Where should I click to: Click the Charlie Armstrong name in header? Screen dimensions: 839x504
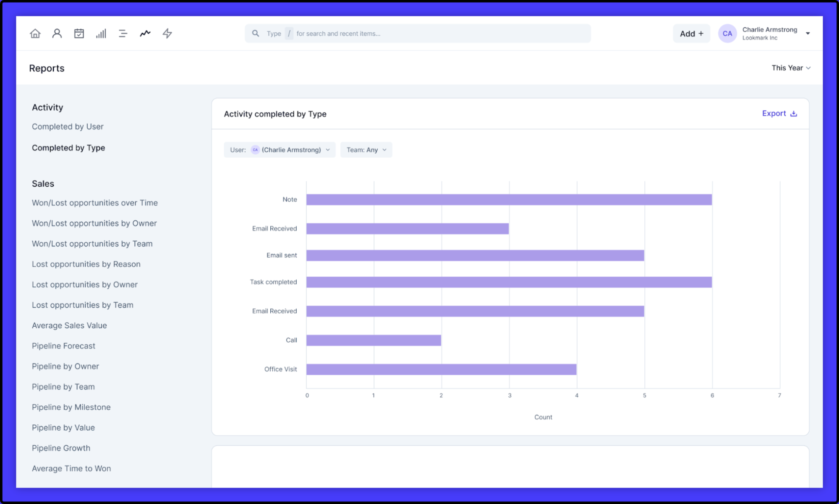point(769,30)
